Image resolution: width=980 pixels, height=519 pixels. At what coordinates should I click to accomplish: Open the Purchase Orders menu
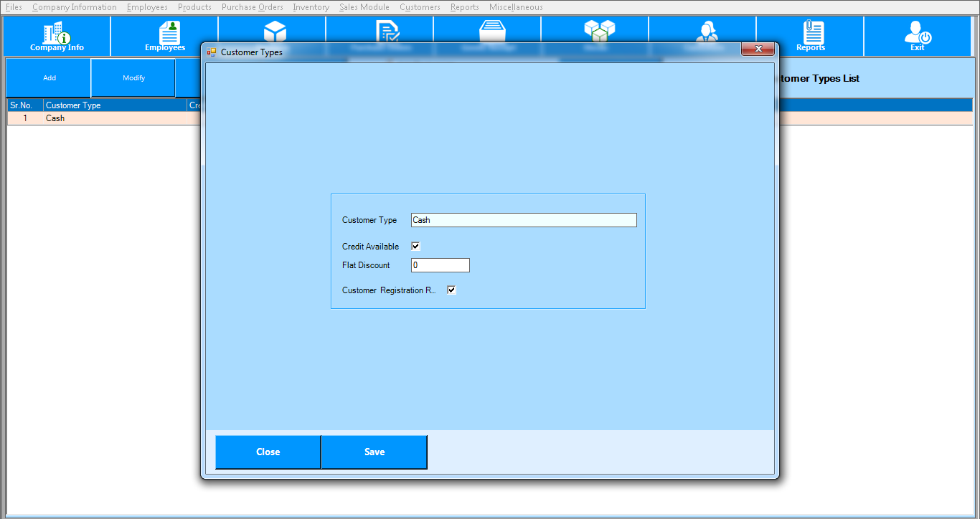click(x=252, y=7)
